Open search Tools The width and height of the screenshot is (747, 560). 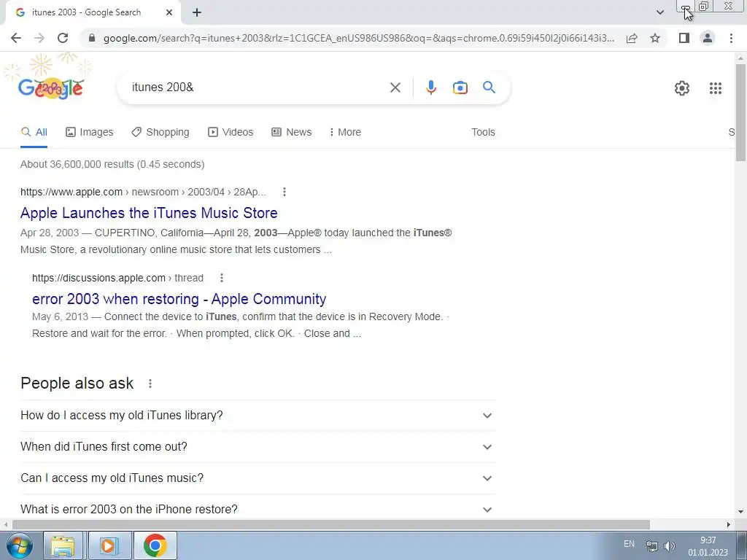pyautogui.click(x=483, y=133)
